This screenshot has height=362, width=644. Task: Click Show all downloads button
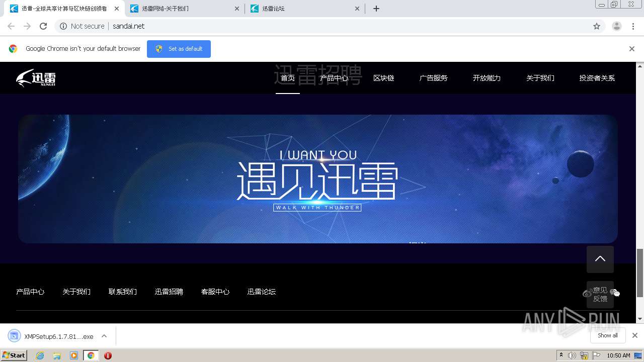[608, 335]
